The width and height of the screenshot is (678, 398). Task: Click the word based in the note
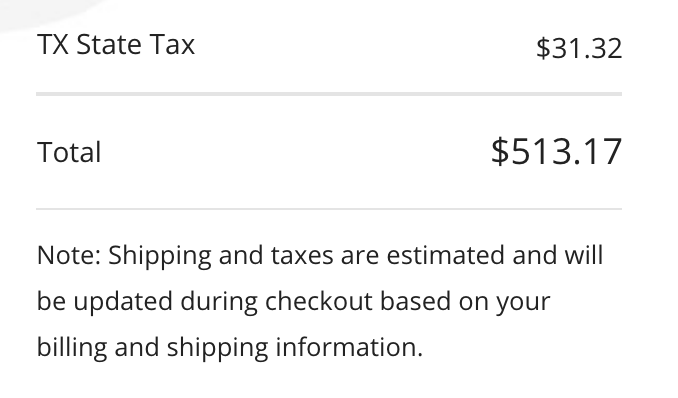tap(416, 301)
